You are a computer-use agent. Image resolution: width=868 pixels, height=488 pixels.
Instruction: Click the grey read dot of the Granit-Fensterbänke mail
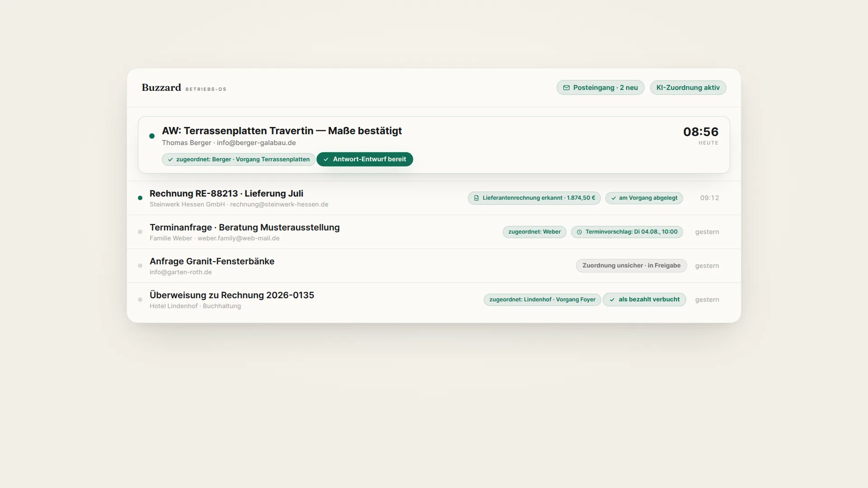(140, 266)
